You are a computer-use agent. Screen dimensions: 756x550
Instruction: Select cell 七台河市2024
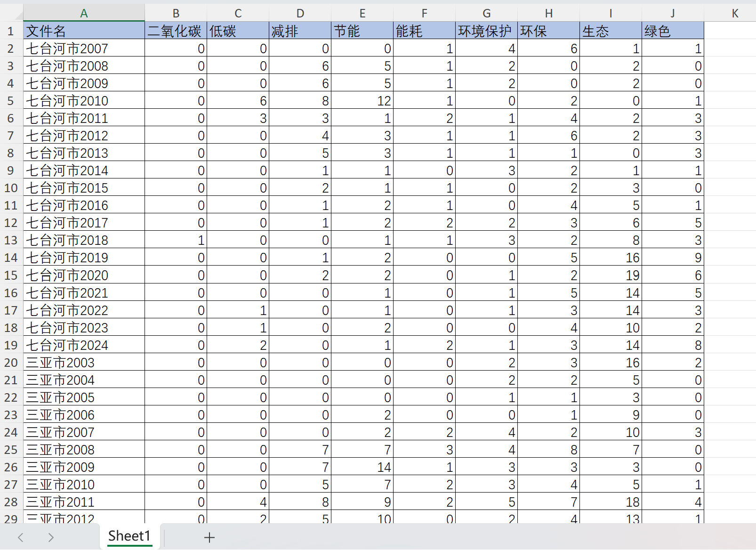click(84, 345)
